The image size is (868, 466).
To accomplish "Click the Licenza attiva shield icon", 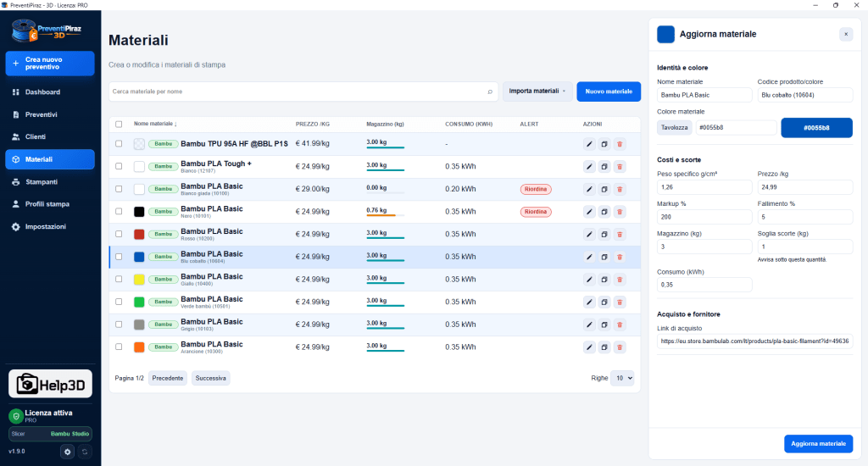I will pyautogui.click(x=15, y=416).
